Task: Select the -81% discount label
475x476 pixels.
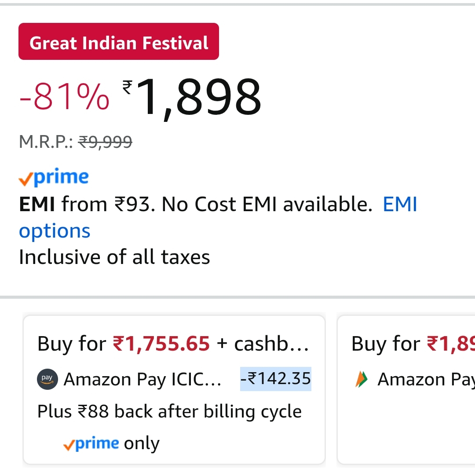Action: point(64,96)
